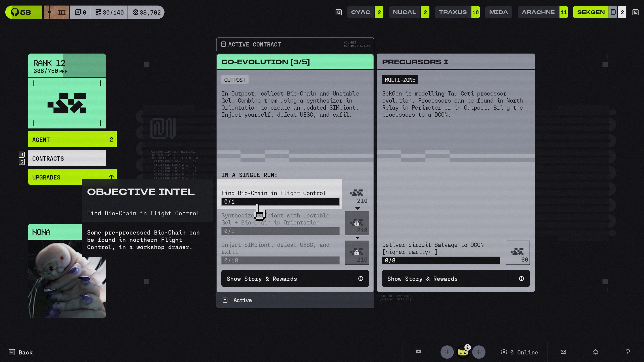The image size is (644, 362).
Task: Show Story & Rewards for Co-Evolution
Action: pos(295,279)
